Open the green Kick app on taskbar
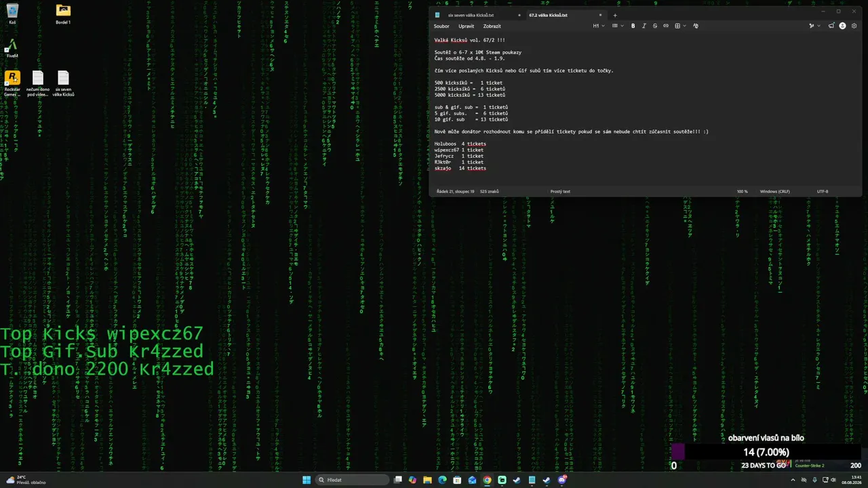Image resolution: width=868 pixels, height=488 pixels. (x=502, y=480)
